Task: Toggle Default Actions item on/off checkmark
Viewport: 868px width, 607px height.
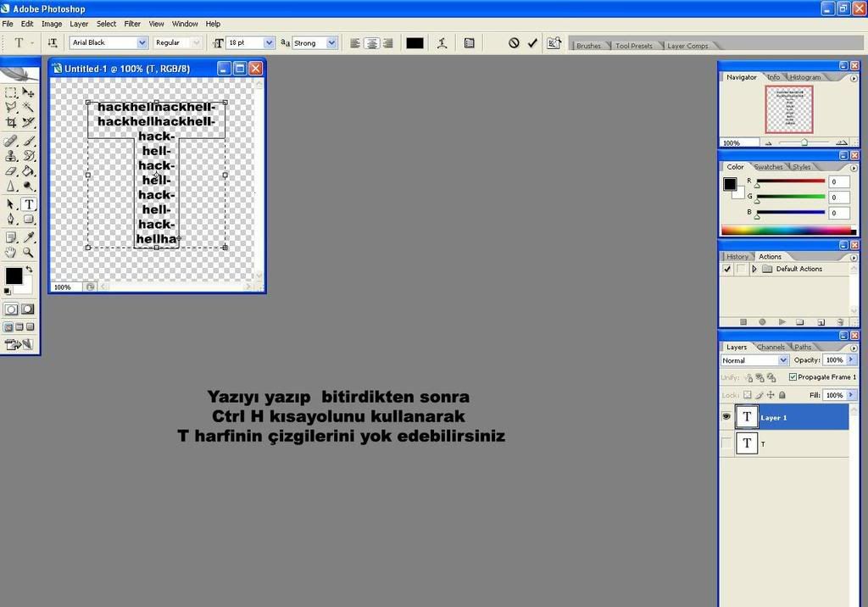Action: pos(726,269)
